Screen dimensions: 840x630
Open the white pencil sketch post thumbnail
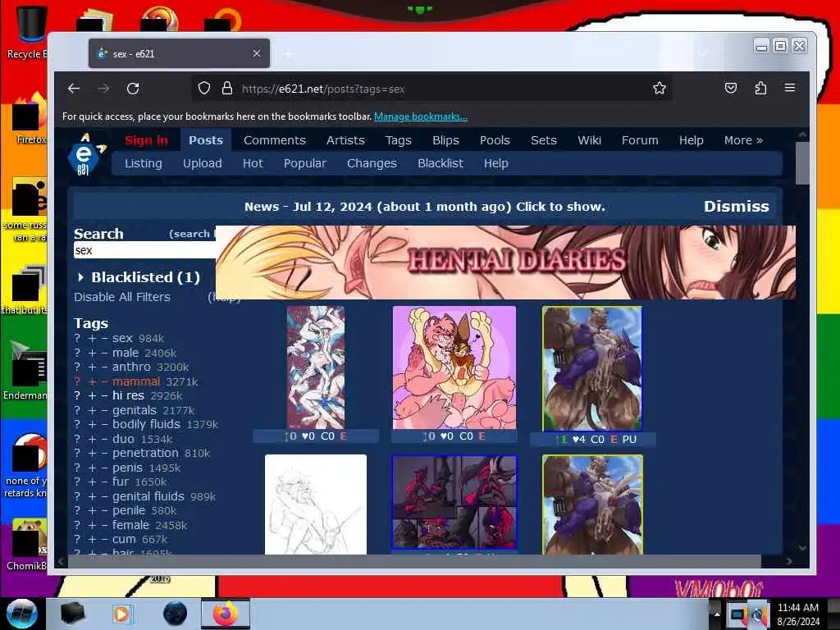coord(316,504)
